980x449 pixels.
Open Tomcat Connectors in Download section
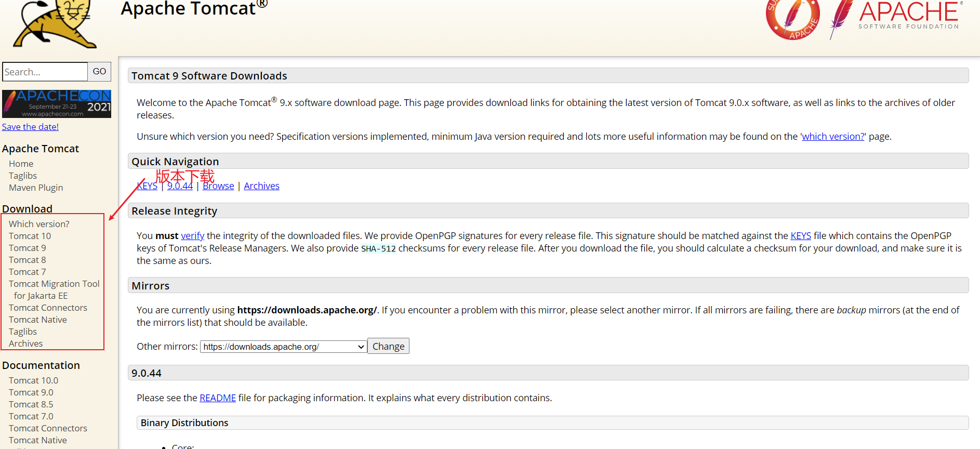pyautogui.click(x=48, y=308)
